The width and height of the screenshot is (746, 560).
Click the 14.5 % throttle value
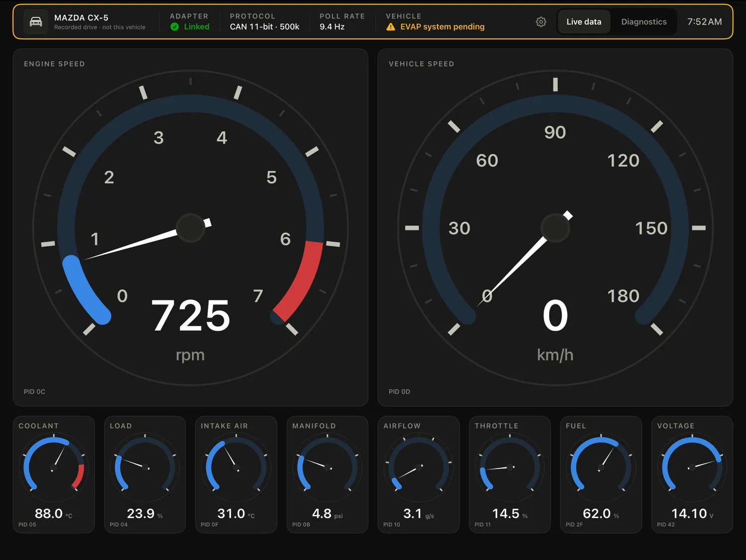click(x=510, y=514)
